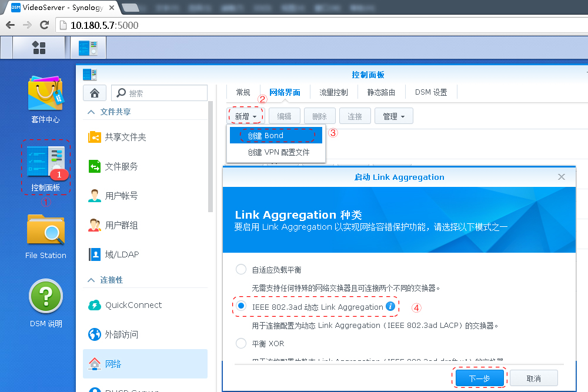Open the 控制面板 desktop icon
The height and width of the screenshot is (392, 588).
point(45,169)
